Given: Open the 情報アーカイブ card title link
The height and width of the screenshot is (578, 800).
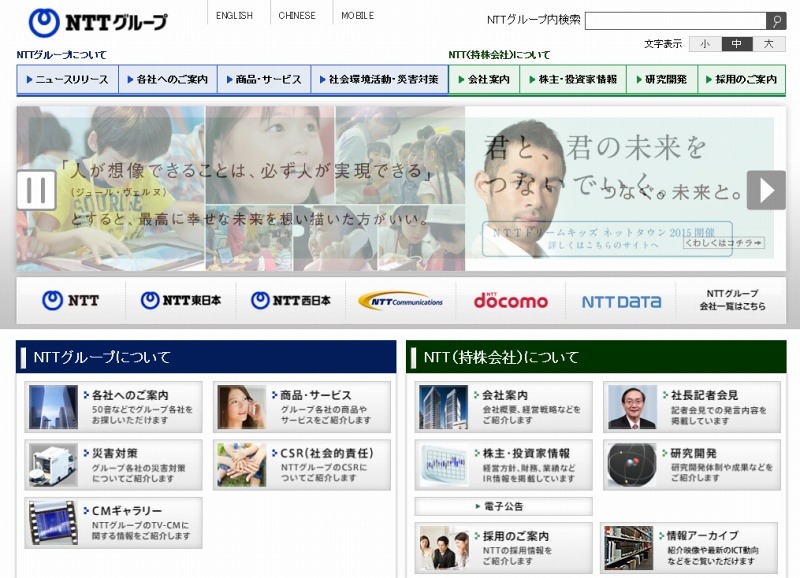Looking at the screenshot, I should pyautogui.click(x=703, y=536).
